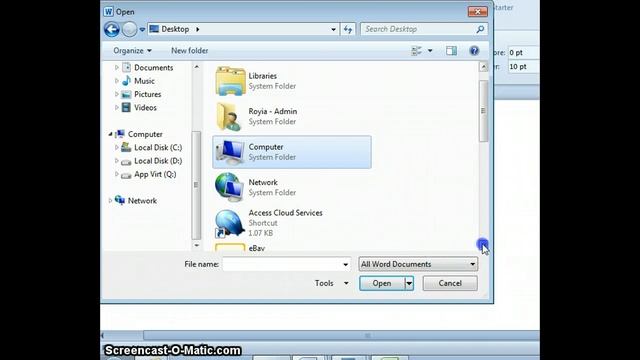Expand the Network tree node
The height and width of the screenshot is (360, 640).
[x=110, y=200]
